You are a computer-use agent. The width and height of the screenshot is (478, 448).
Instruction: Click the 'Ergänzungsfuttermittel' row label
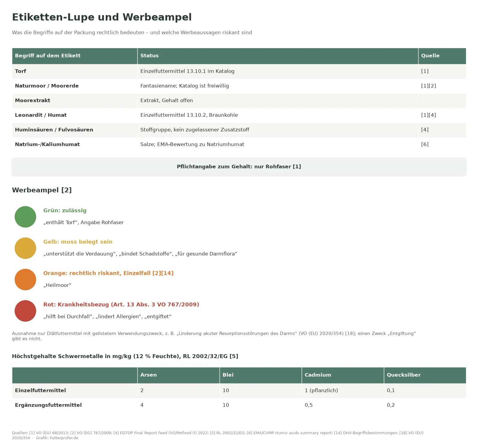(48, 405)
